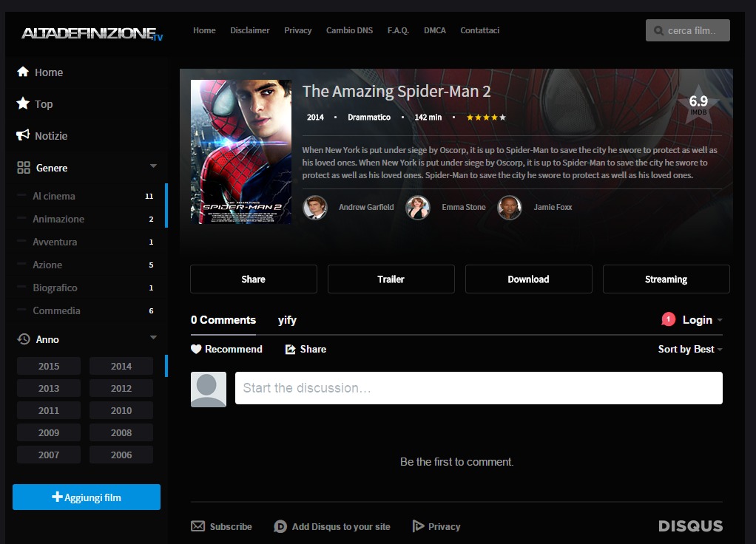Image resolution: width=756 pixels, height=544 pixels.
Task: Click the red notification badge near Login
Action: [x=669, y=319]
